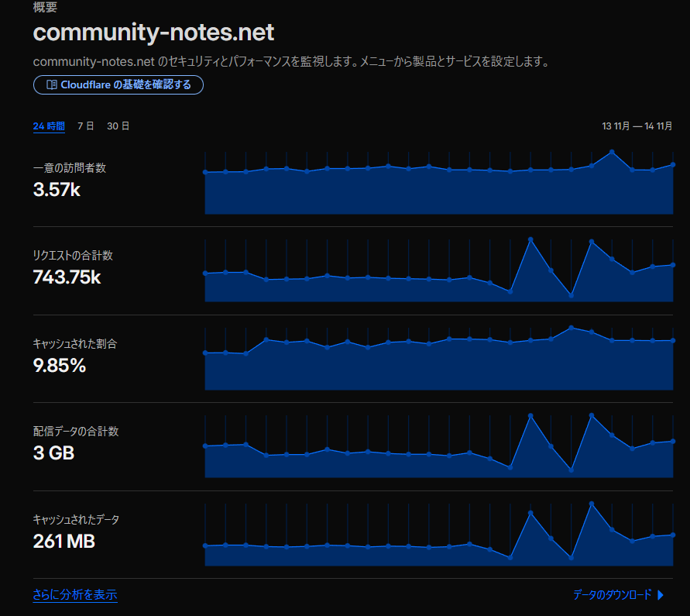Click the 3 GB data served value

point(53,453)
